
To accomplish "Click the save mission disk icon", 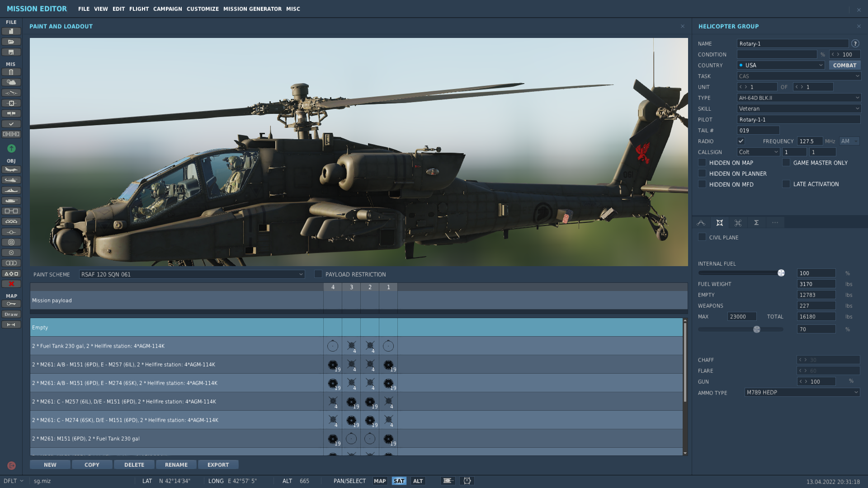I will (x=11, y=52).
